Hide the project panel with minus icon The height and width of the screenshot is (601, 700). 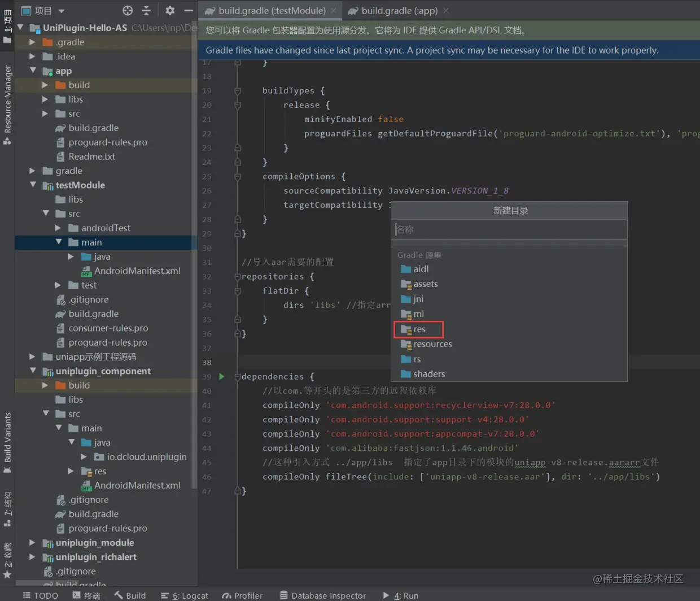189,10
